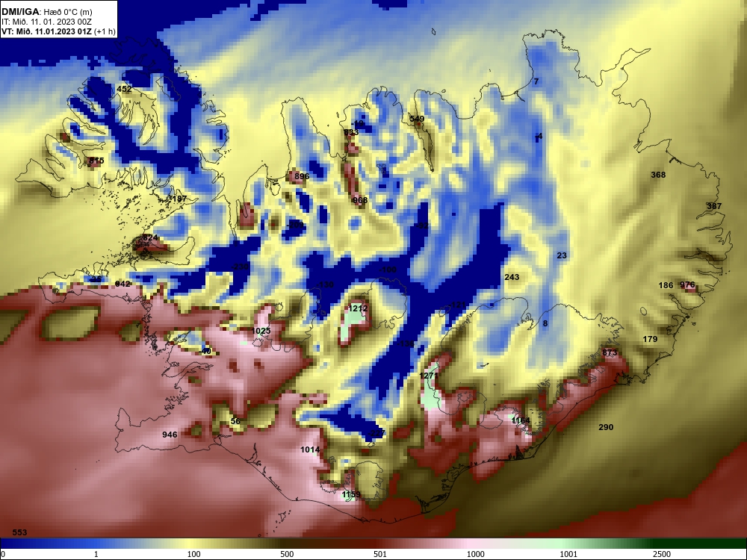Click the '-227' map value
Screen dimensions: 747x560
tap(376, 433)
